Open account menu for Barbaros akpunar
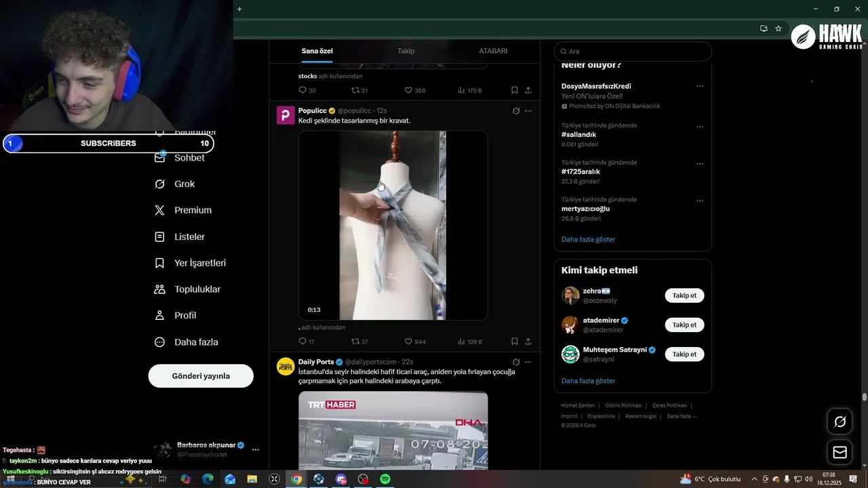Viewport: 868px width, 488px height. point(206,449)
